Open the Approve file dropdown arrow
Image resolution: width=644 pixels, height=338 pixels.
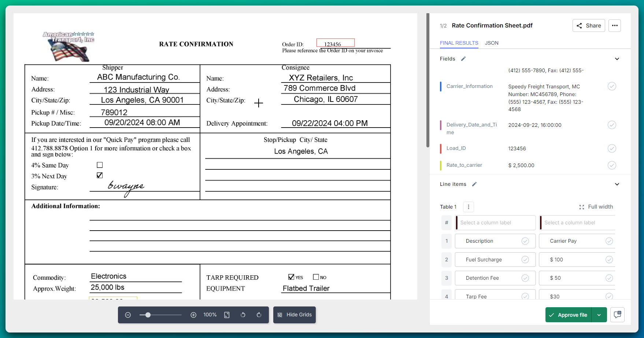(599, 315)
